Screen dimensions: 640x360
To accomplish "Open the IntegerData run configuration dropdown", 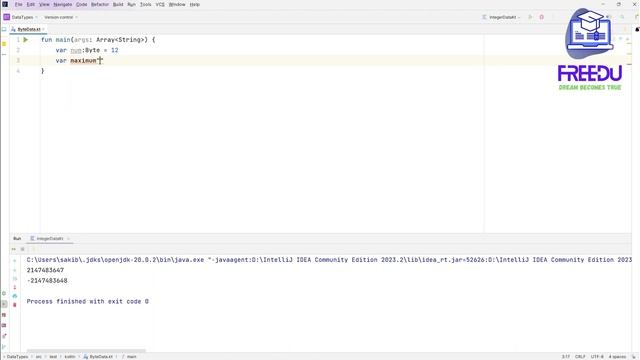I will click(x=502, y=17).
